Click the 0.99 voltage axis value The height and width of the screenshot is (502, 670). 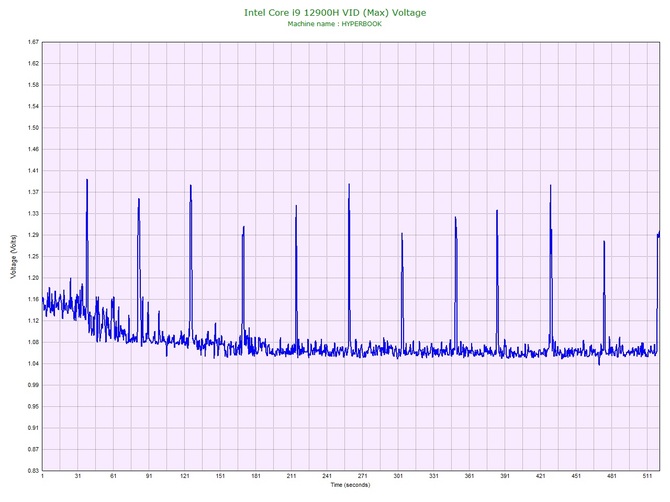tap(33, 385)
